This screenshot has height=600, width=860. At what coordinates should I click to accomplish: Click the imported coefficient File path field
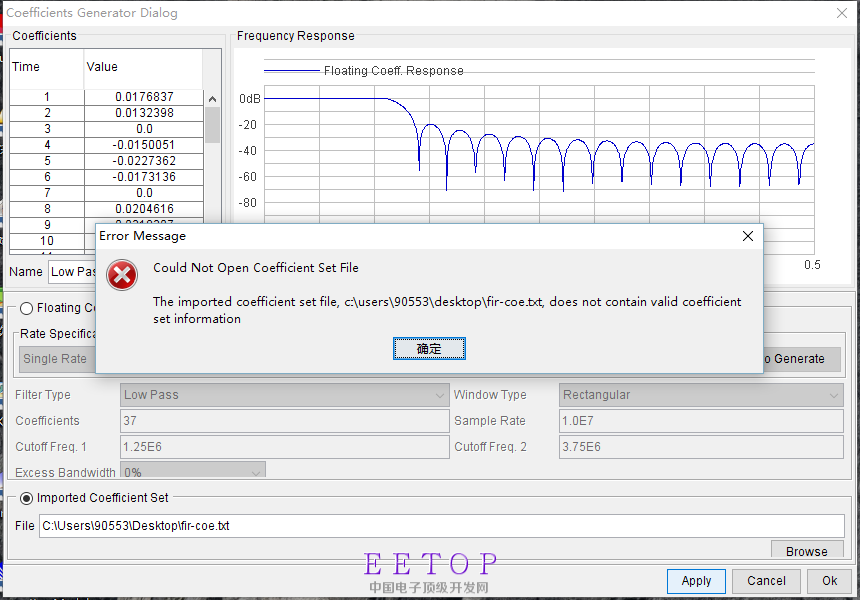coord(440,525)
